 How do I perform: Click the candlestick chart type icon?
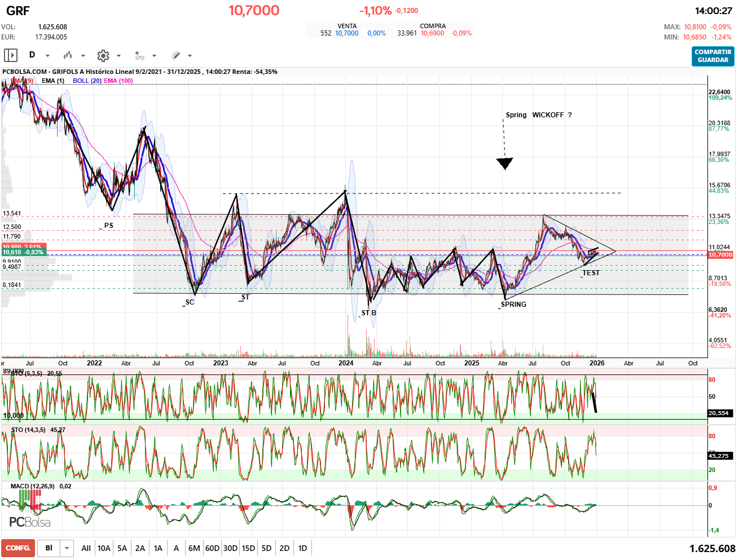click(68, 55)
